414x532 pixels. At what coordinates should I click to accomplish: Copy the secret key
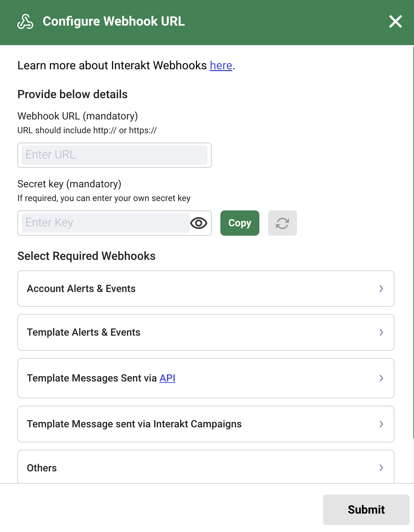[x=240, y=223]
